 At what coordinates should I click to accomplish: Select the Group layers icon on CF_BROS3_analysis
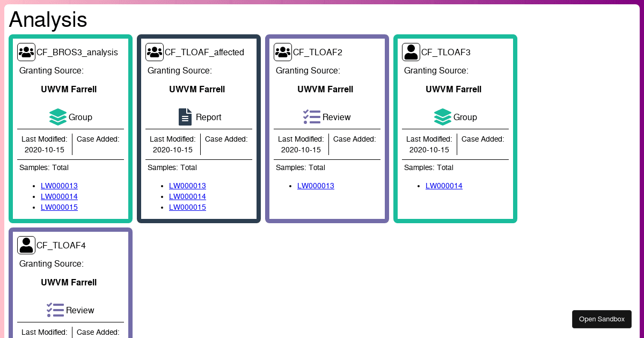(x=57, y=116)
